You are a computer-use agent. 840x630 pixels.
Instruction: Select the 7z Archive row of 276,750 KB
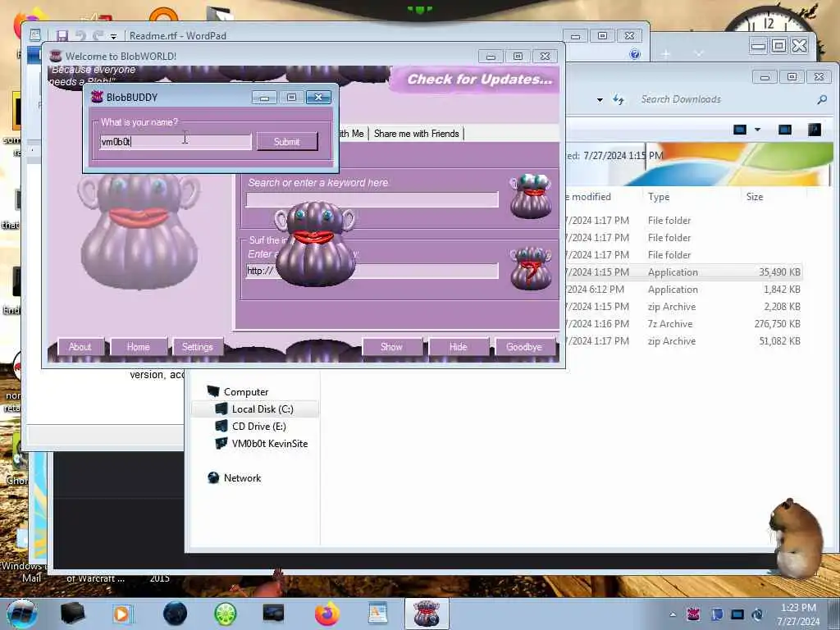(684, 324)
